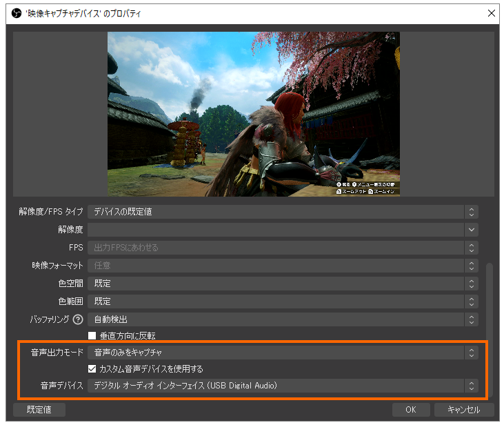Click the 解像度 text input field
This screenshot has width=504, height=425.
click(276, 230)
